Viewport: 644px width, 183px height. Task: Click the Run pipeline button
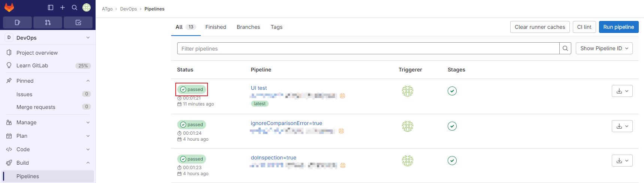click(x=619, y=27)
